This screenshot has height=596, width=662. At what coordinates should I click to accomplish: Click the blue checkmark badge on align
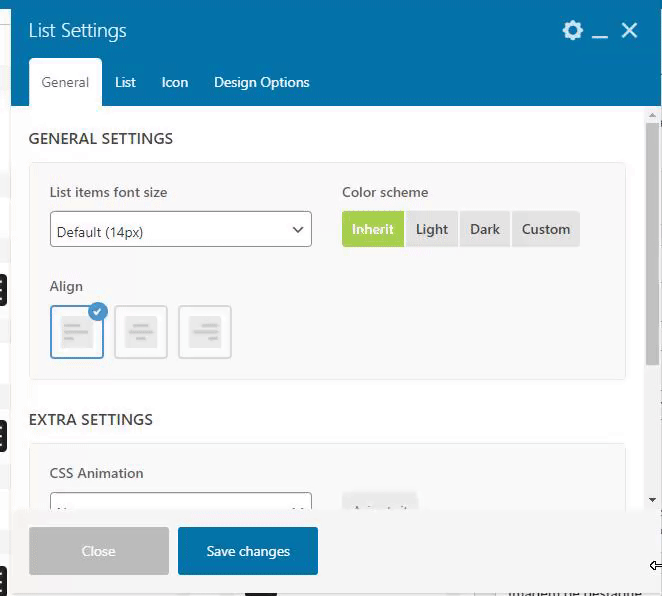tap(98, 312)
